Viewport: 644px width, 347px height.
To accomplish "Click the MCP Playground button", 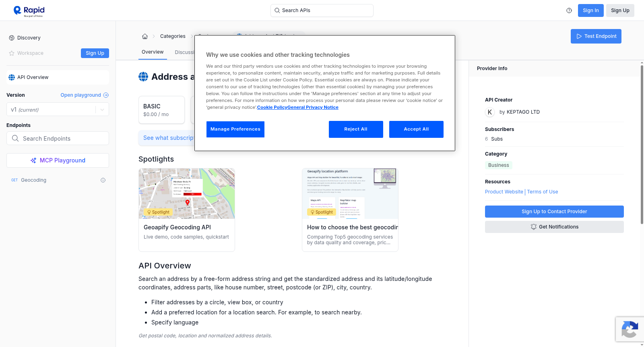I will pos(58,160).
